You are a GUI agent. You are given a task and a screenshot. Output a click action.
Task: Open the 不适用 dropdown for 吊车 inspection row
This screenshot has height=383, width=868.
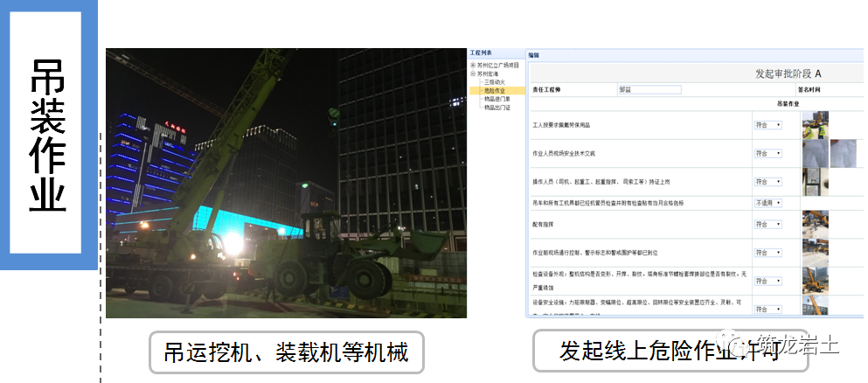768,203
